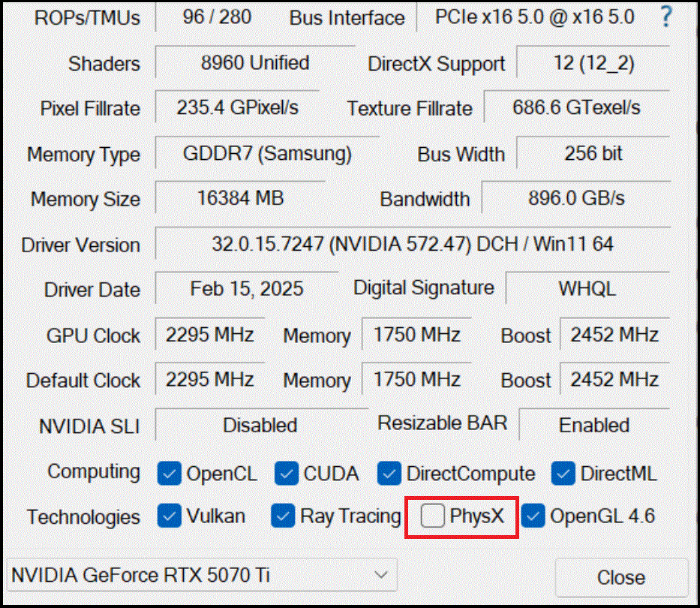
Task: Toggle the DirectCompute checkbox
Action: point(389,474)
